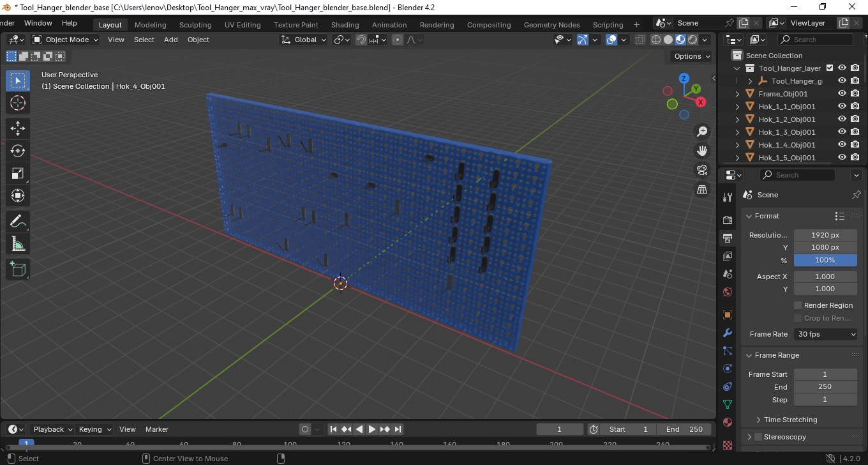Play animation forward
868x465 pixels.
(x=372, y=429)
